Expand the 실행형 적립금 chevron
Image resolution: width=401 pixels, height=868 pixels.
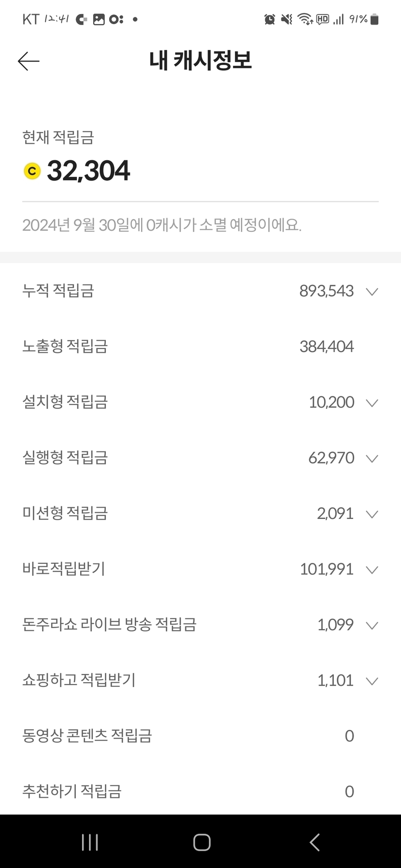click(x=372, y=458)
